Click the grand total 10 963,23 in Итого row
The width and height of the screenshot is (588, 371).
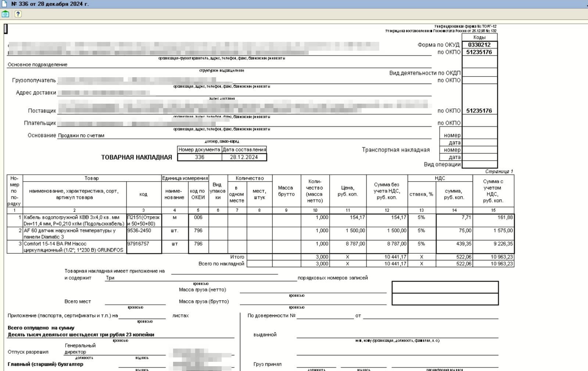tap(493, 257)
